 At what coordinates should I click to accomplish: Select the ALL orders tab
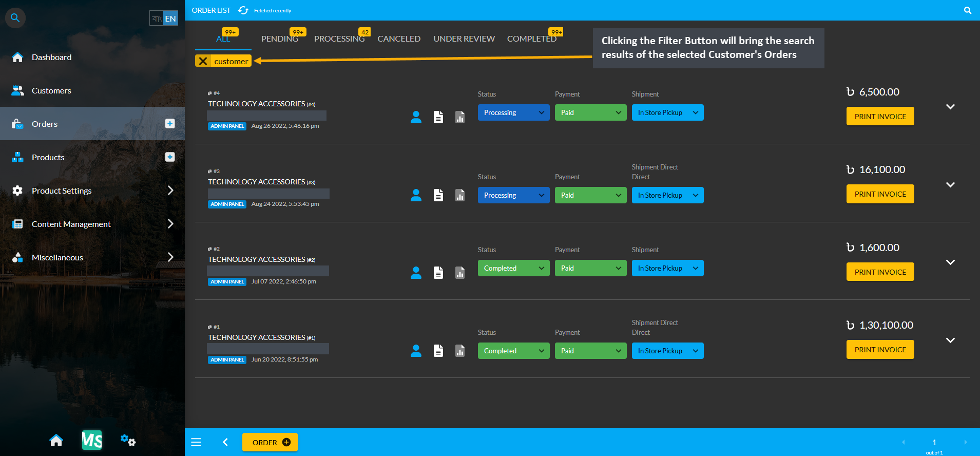coord(223,39)
